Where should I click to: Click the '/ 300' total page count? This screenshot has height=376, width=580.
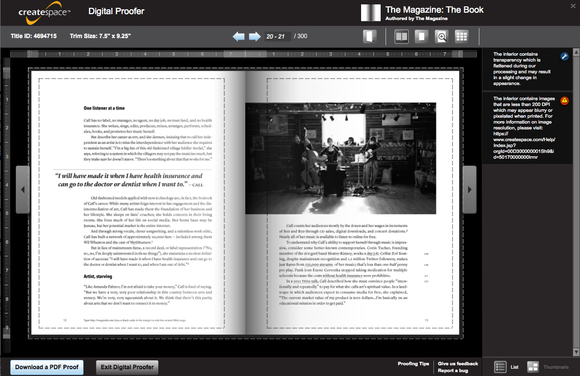(x=300, y=36)
